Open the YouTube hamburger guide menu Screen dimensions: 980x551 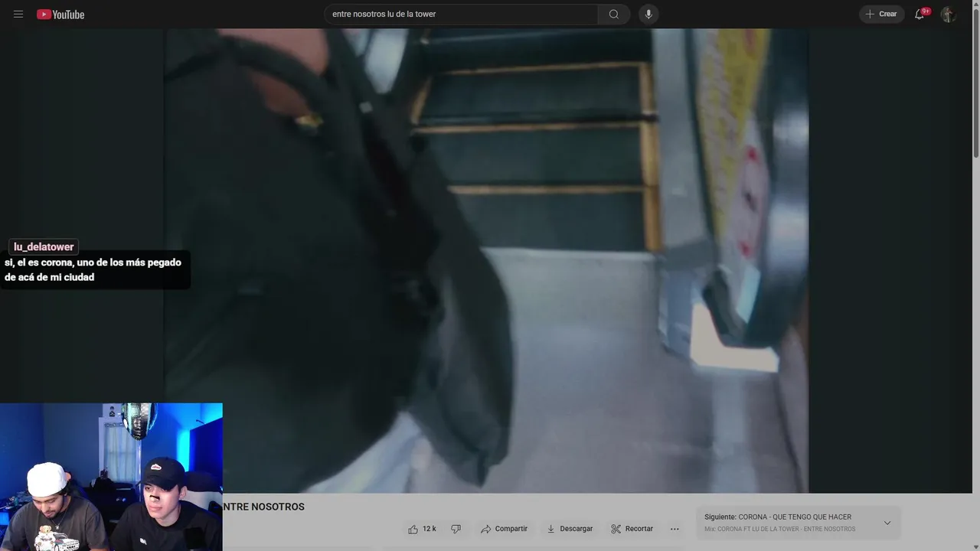tap(18, 15)
